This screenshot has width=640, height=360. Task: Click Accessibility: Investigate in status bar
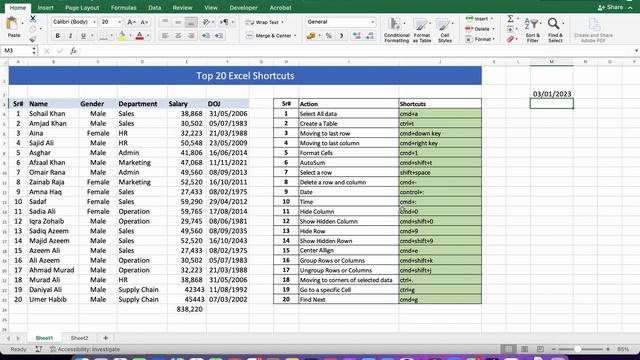point(85,349)
